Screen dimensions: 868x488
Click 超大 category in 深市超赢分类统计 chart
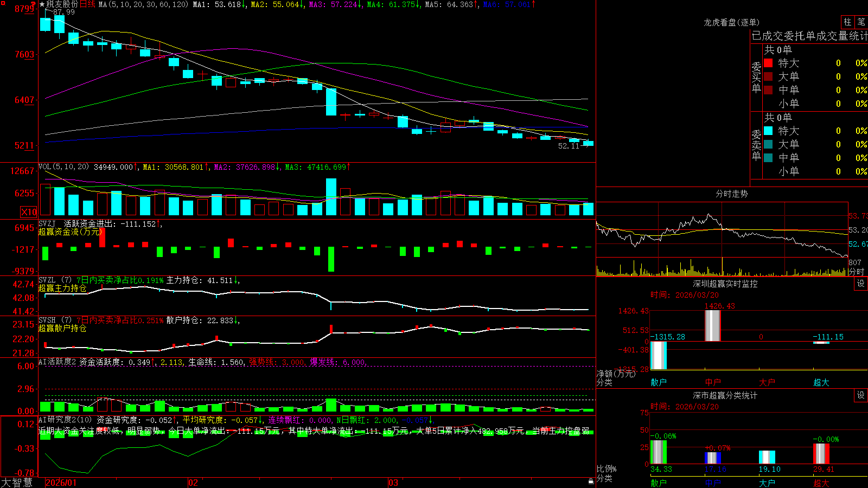tap(821, 483)
